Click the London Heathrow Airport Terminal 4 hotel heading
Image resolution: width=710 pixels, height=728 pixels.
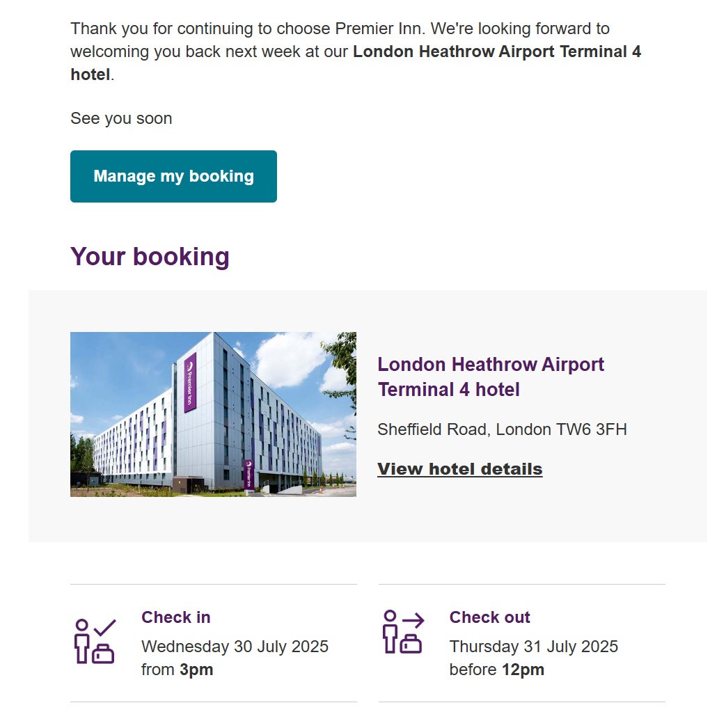point(490,377)
